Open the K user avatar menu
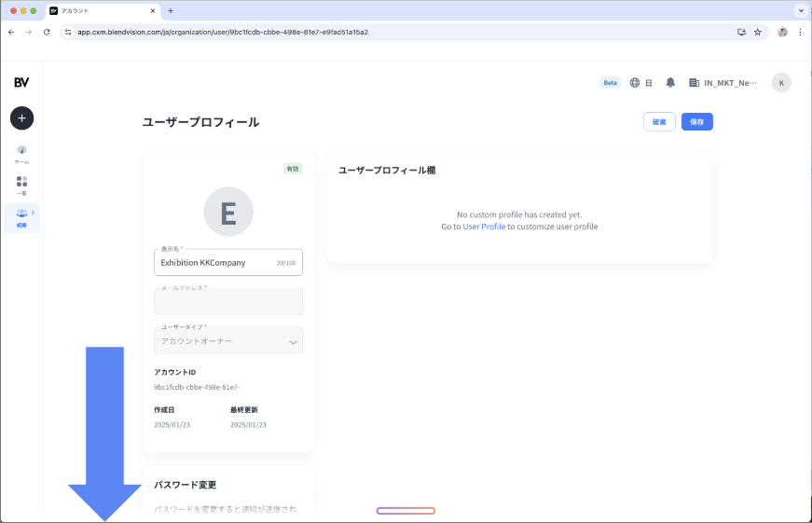This screenshot has width=812, height=523. pos(781,83)
